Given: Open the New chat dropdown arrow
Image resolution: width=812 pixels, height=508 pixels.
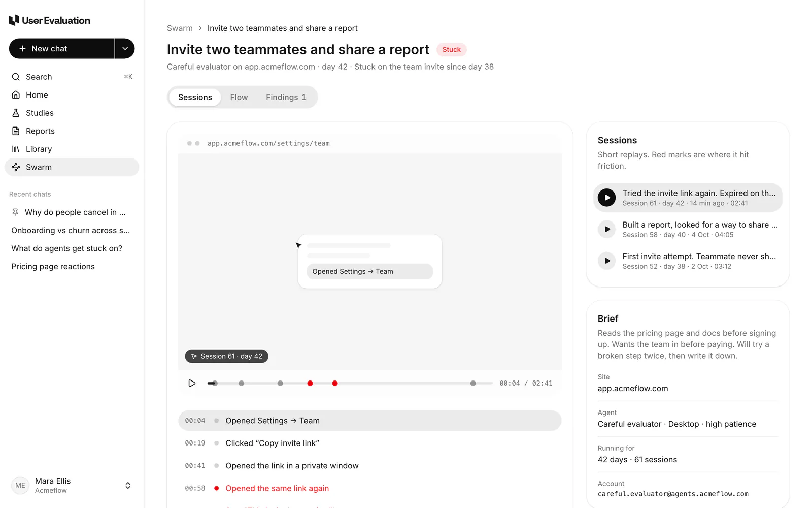Looking at the screenshot, I should [125, 49].
